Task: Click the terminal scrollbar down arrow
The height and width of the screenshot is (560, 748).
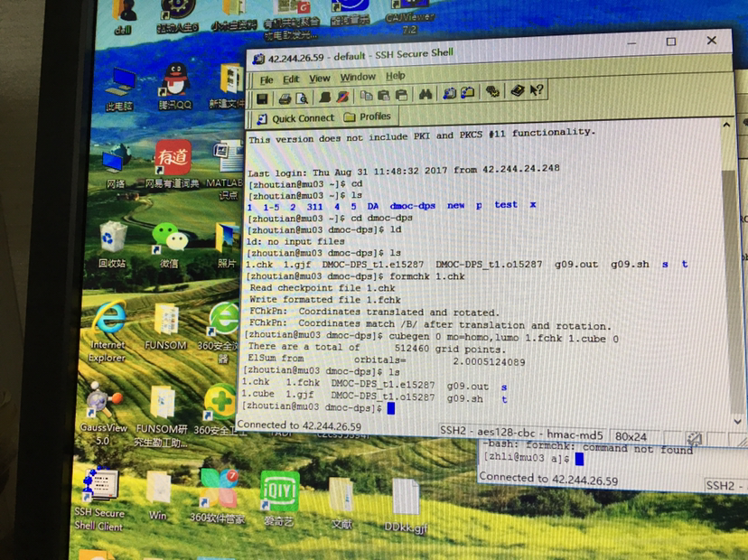Action: point(737,422)
